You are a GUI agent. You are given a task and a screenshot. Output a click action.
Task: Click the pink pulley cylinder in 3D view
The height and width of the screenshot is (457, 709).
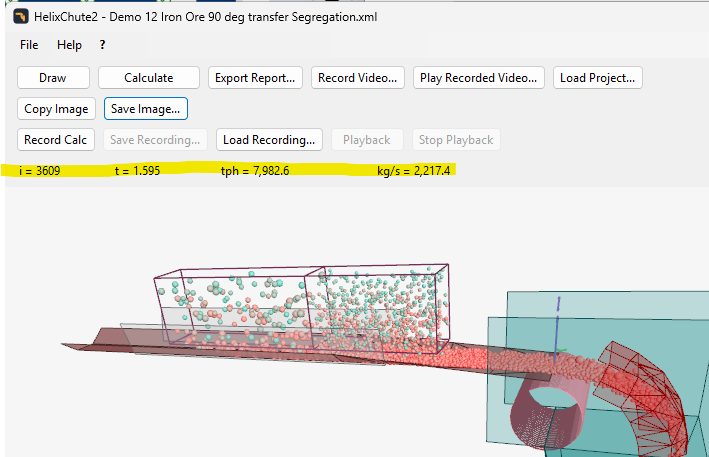(549, 412)
